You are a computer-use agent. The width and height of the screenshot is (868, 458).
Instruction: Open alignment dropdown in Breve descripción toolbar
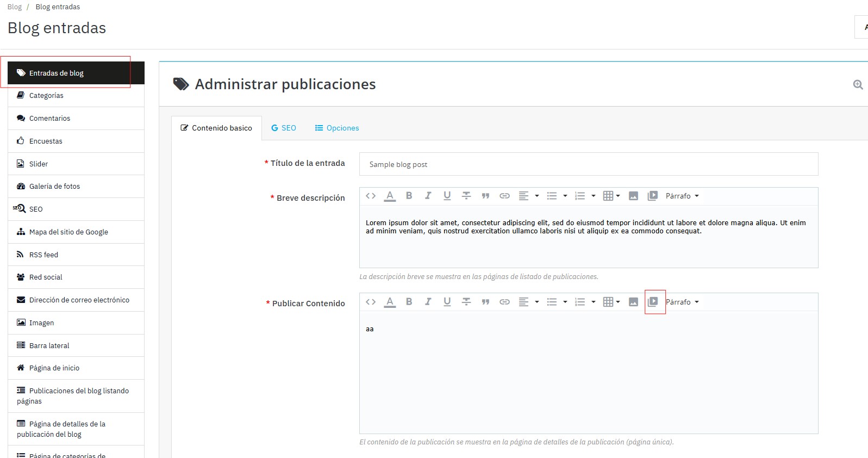coord(528,196)
